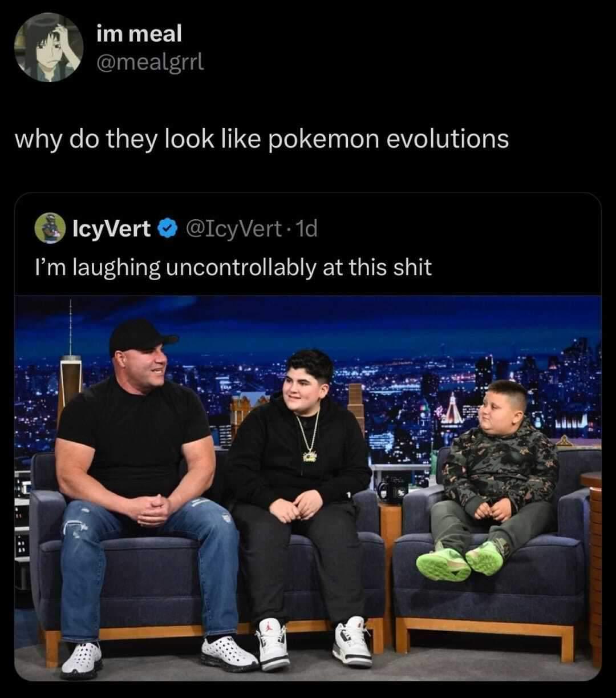The width and height of the screenshot is (616, 698).
Task: Click the white perforated clog shoe
Action: tap(82, 659)
